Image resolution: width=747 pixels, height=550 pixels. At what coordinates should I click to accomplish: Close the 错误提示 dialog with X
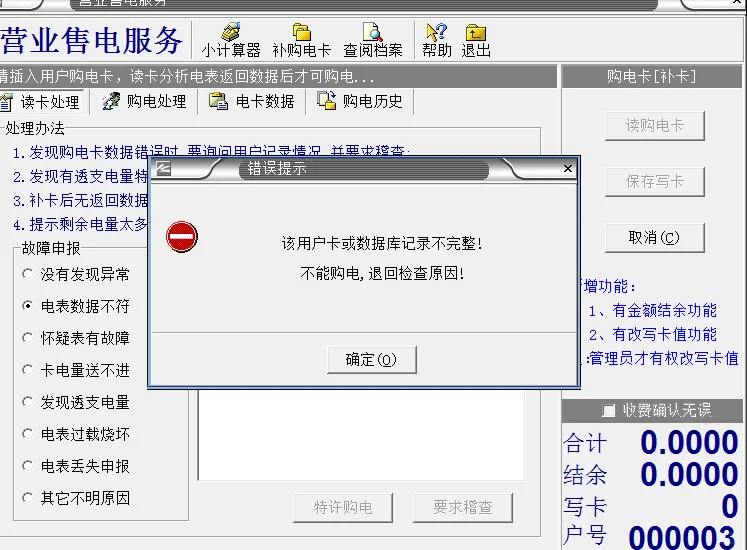(567, 168)
